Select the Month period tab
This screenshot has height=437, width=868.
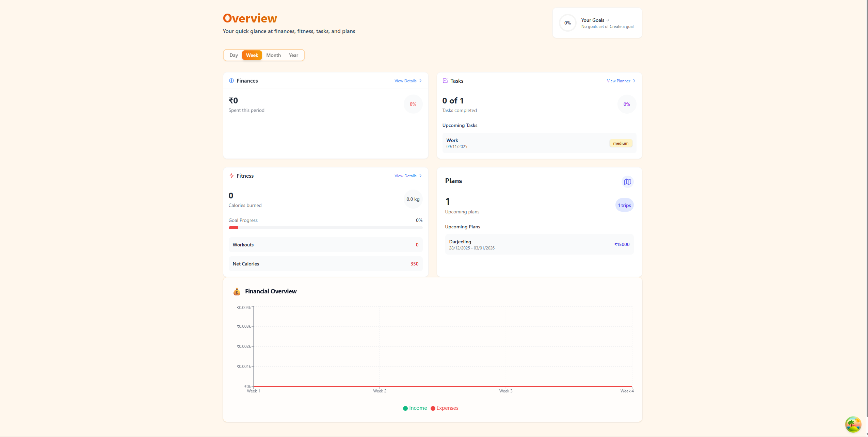pyautogui.click(x=273, y=55)
